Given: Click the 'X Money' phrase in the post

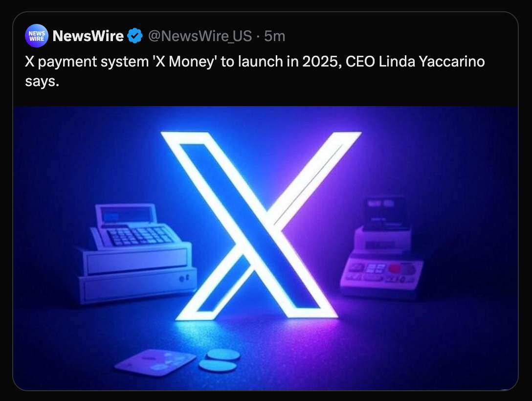Looking at the screenshot, I should click(x=184, y=62).
